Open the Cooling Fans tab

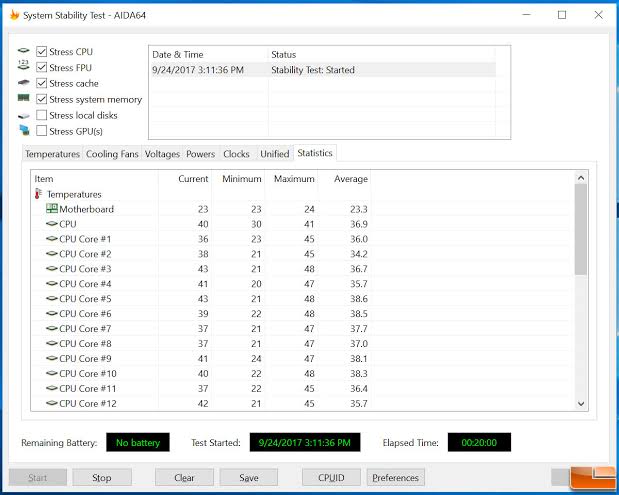(x=112, y=154)
